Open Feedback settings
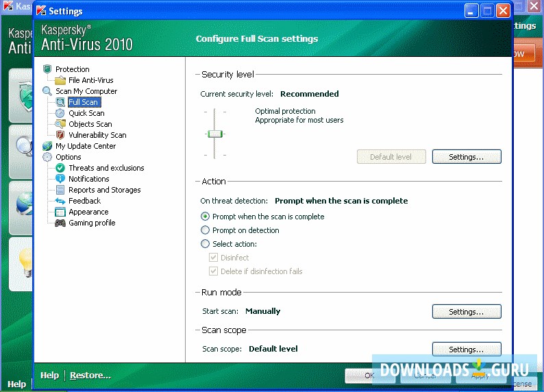 (85, 201)
